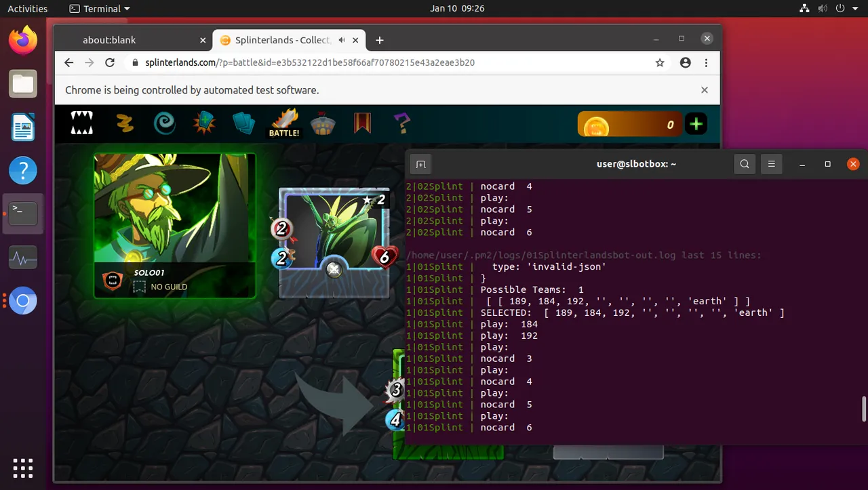Go back in Chrome
This screenshot has height=490, width=868.
[x=68, y=62]
